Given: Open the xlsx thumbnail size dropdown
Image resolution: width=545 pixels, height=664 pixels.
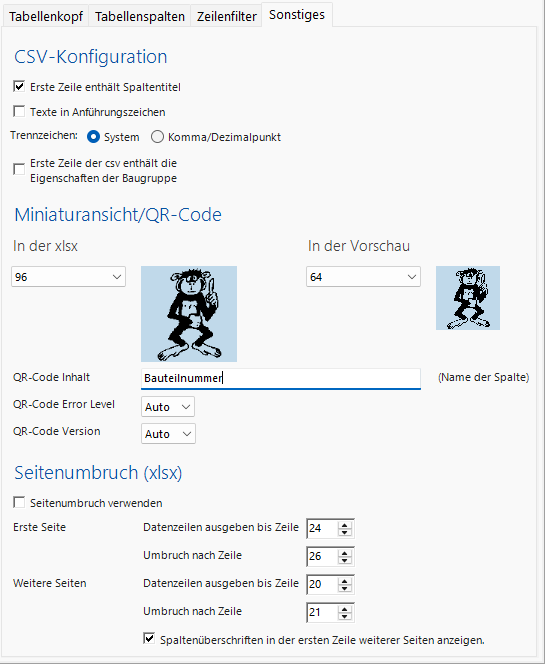Looking at the screenshot, I should tap(69, 277).
